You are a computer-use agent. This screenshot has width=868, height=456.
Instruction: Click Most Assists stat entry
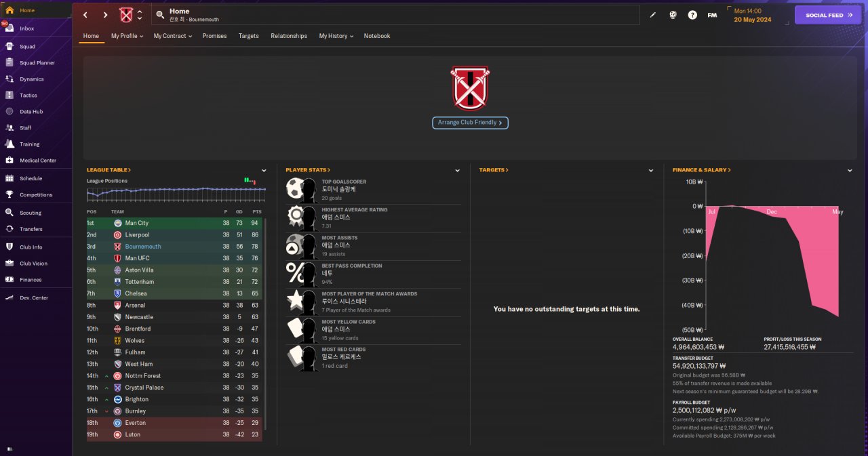[x=373, y=247]
